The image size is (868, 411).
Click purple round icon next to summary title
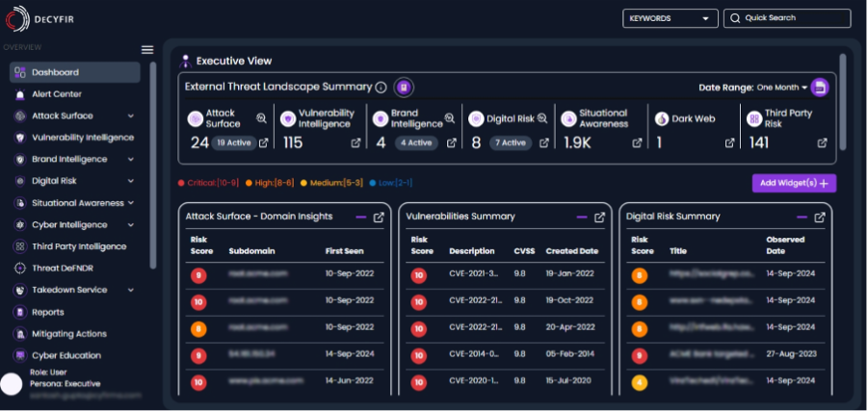pyautogui.click(x=404, y=88)
